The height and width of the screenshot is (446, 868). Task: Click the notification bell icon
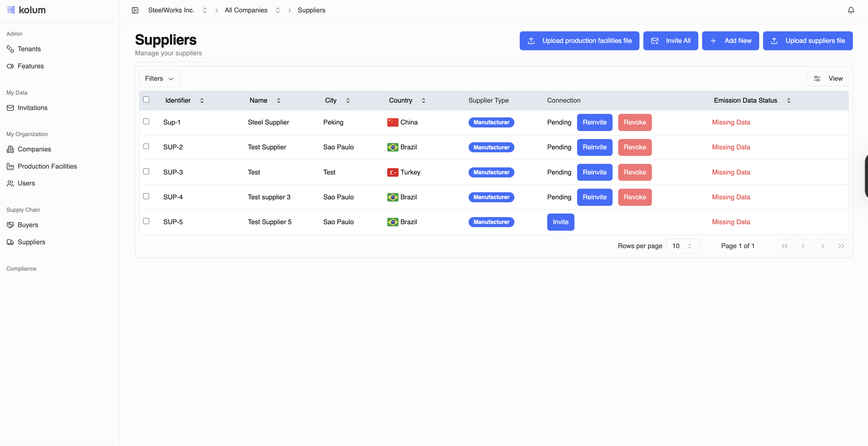tap(851, 10)
